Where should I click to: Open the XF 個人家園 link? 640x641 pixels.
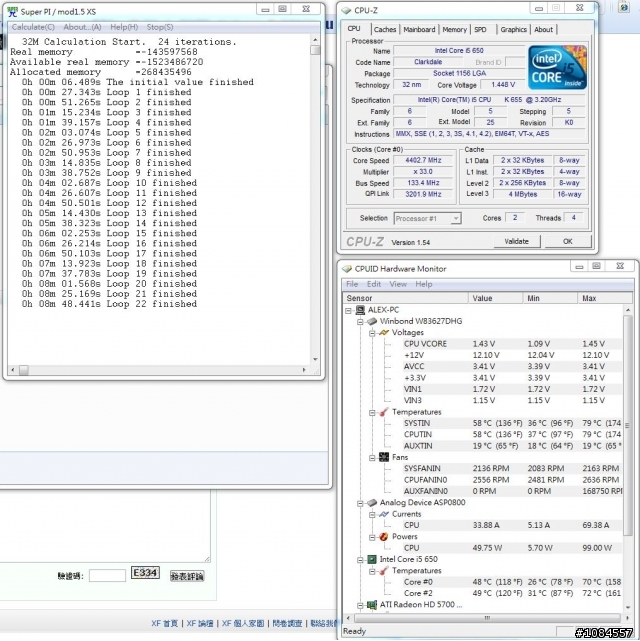tap(243, 623)
